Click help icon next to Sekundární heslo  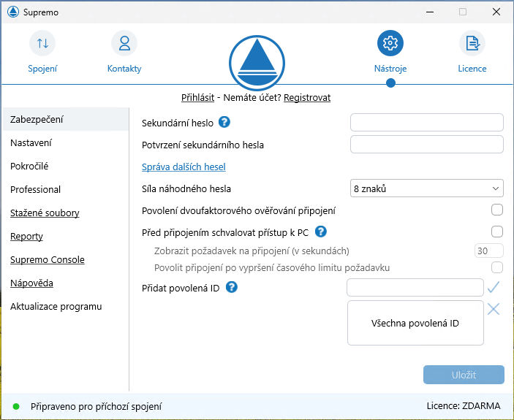(x=224, y=122)
